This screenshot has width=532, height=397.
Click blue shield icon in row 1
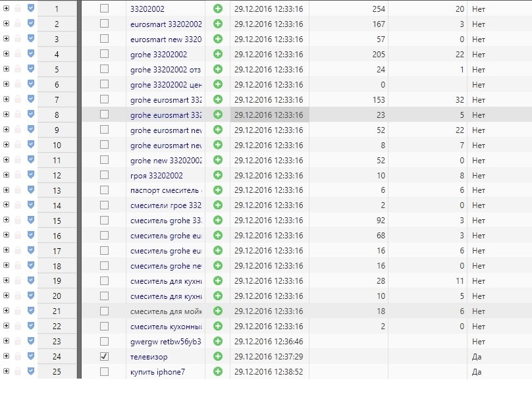click(31, 8)
